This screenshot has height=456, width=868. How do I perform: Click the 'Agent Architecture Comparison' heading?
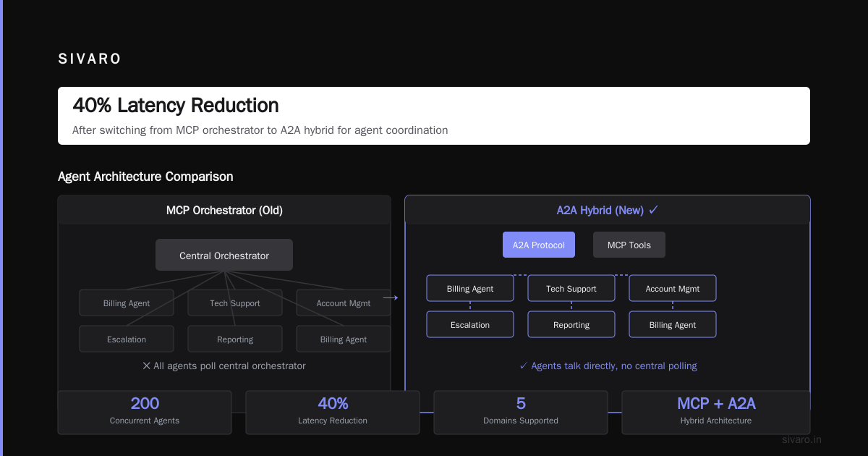145,177
